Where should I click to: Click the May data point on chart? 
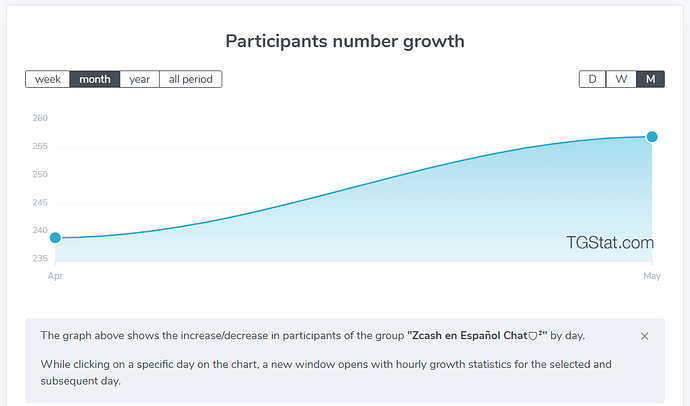[652, 137]
